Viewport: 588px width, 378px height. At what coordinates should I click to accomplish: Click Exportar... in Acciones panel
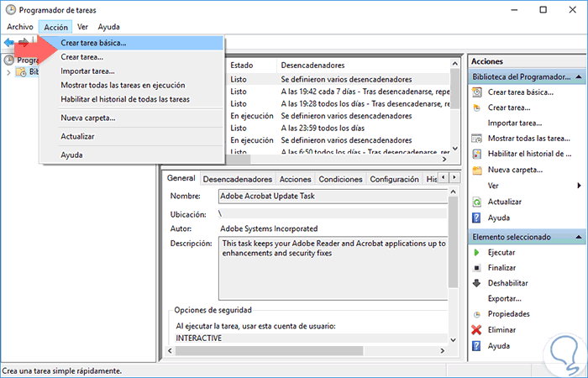504,299
